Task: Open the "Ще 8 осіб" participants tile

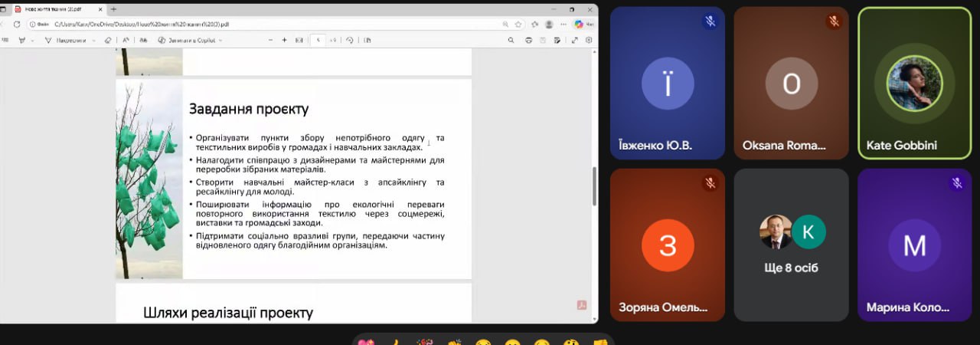Action: coord(791,245)
